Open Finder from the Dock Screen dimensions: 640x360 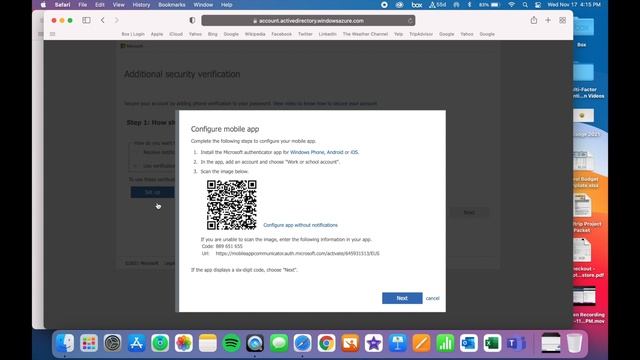pyautogui.click(x=65, y=343)
